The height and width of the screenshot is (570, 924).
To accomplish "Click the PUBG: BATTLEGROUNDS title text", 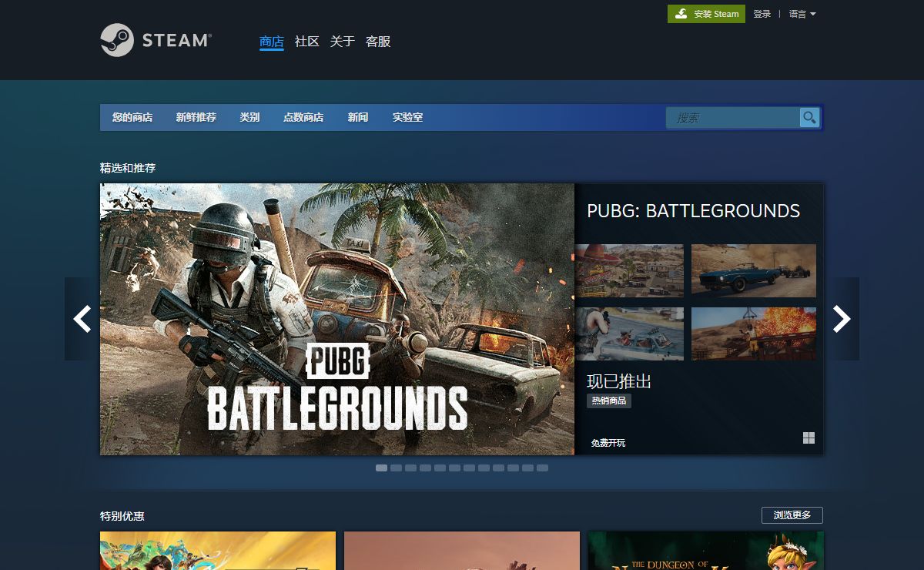I will pyautogui.click(x=694, y=211).
